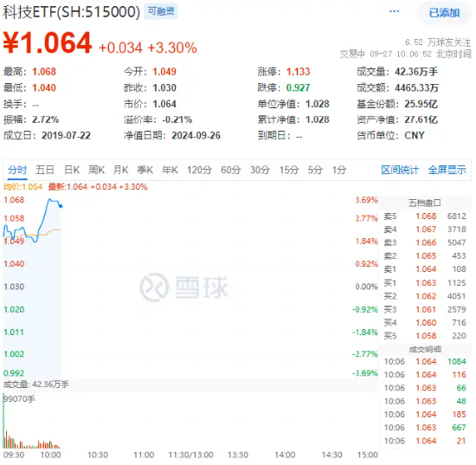Switch to the 日K chart tab
Screen dimensions: 476x465
[x=72, y=170]
